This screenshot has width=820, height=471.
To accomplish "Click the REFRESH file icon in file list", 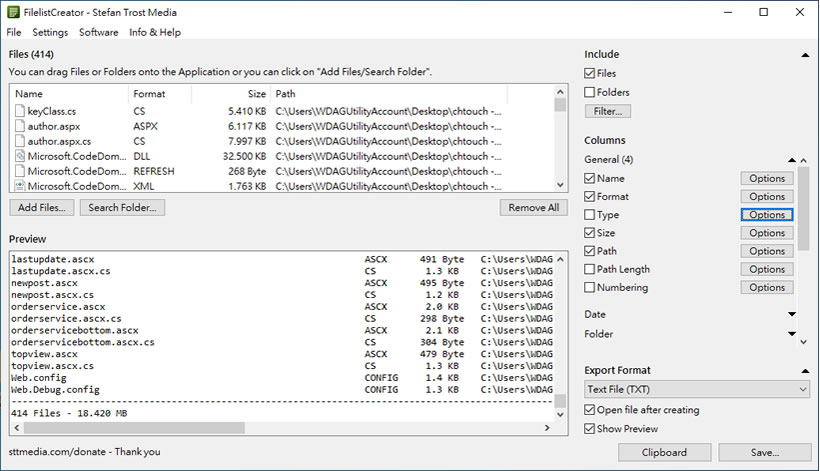I will tap(20, 171).
